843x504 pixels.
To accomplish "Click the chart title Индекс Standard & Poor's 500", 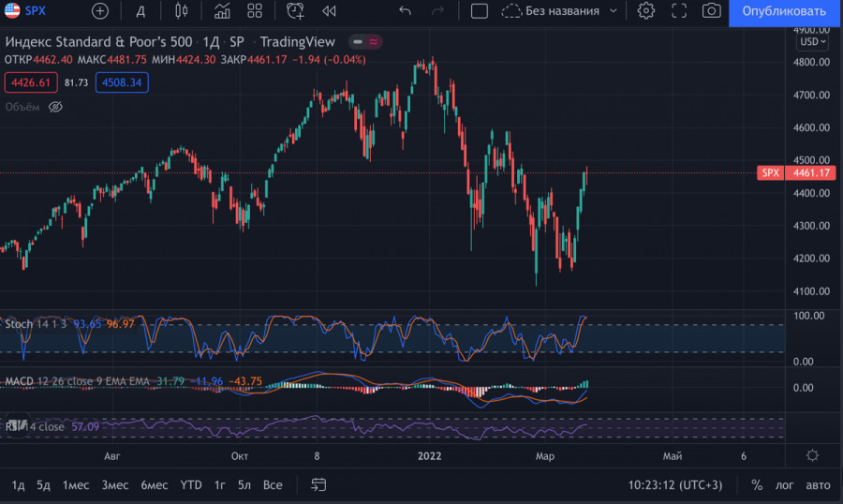I will 98,41.
